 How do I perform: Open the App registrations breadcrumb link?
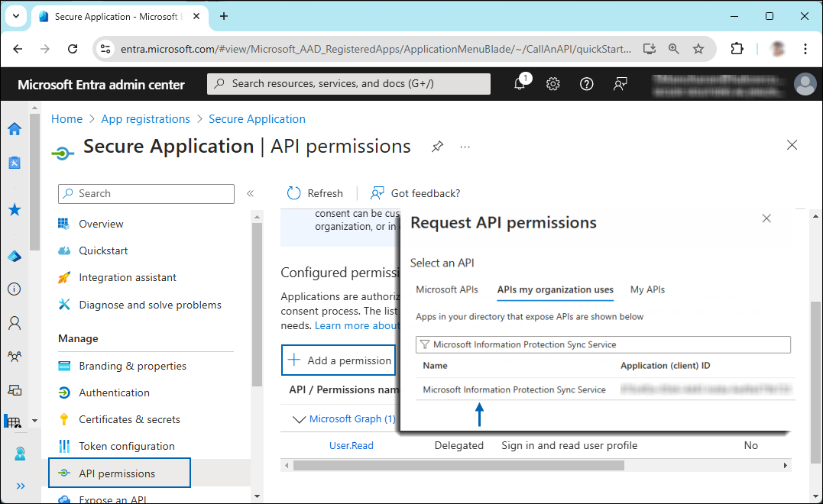[145, 118]
